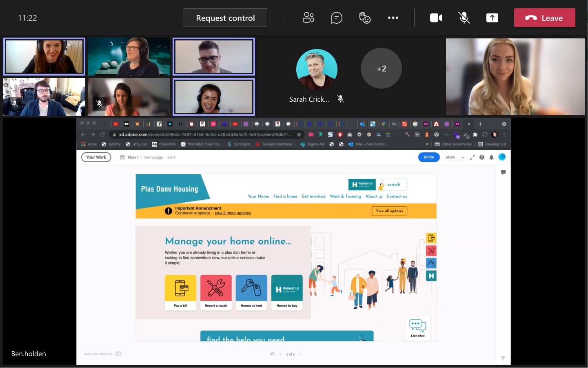The image size is (588, 368).
Task: Open more meeting actions
Action: pos(393,18)
